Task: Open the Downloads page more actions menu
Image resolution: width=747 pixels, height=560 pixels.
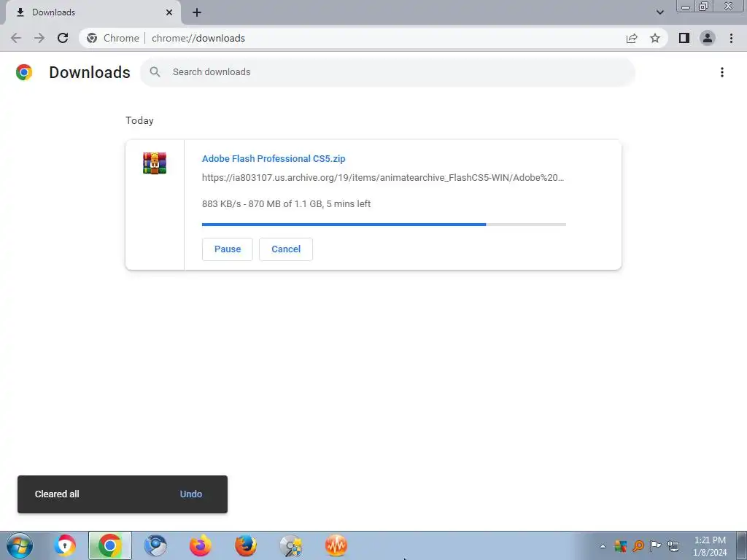Action: [722, 72]
